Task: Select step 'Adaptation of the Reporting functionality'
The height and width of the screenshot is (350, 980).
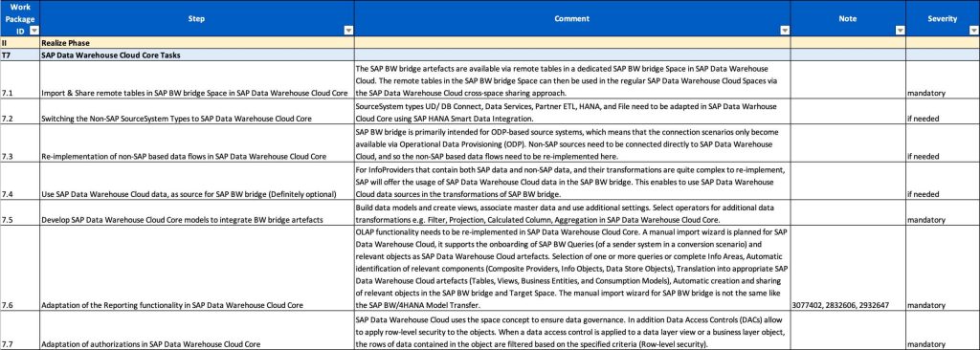Action: pyautogui.click(x=197, y=269)
